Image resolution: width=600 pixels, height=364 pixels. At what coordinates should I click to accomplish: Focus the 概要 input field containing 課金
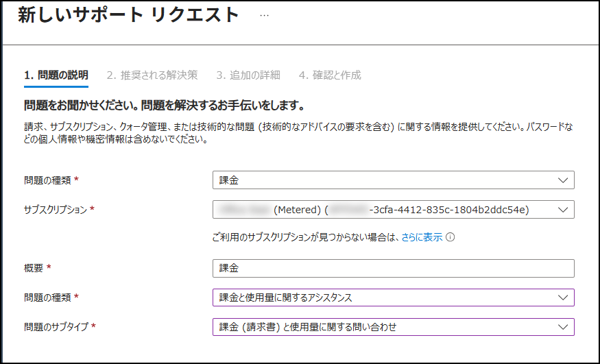point(394,269)
